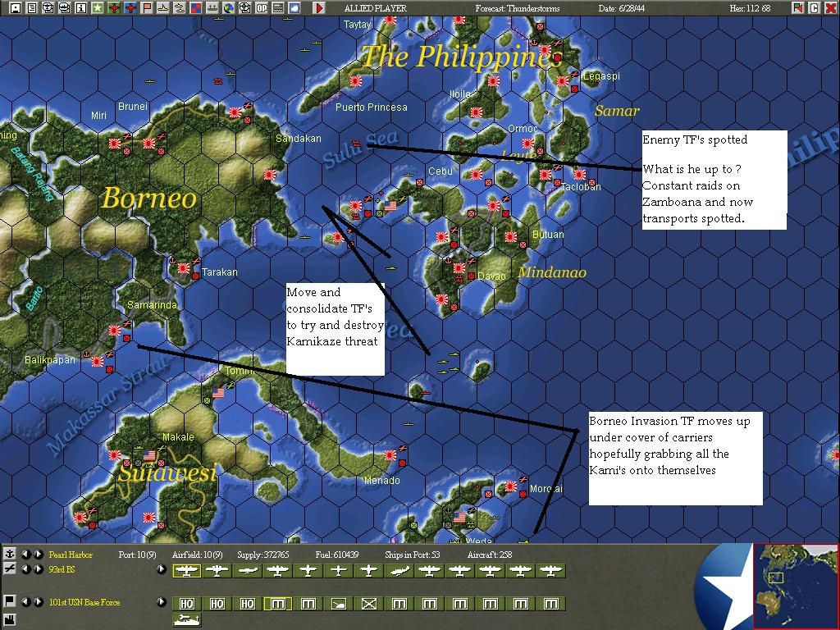
Task: Click the OP toolbar icon
Action: click(x=262, y=8)
